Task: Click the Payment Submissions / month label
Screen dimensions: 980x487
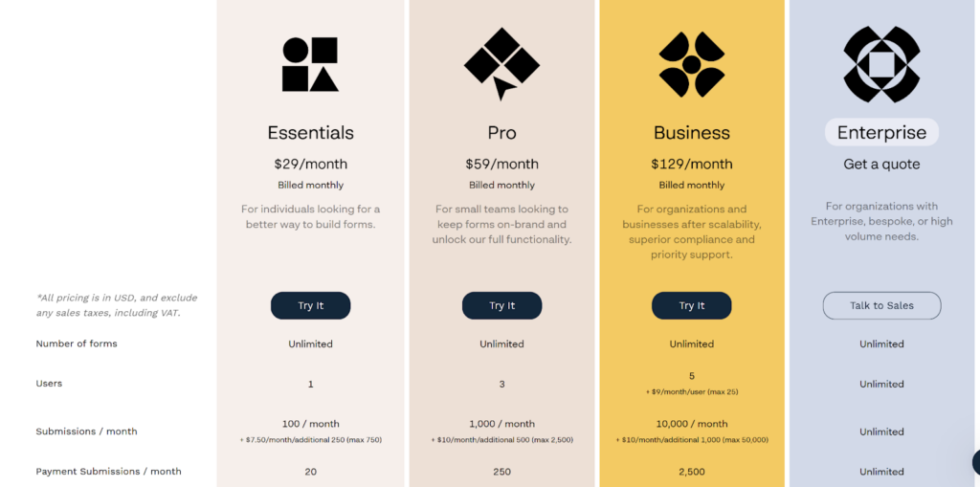Action: [x=109, y=472]
